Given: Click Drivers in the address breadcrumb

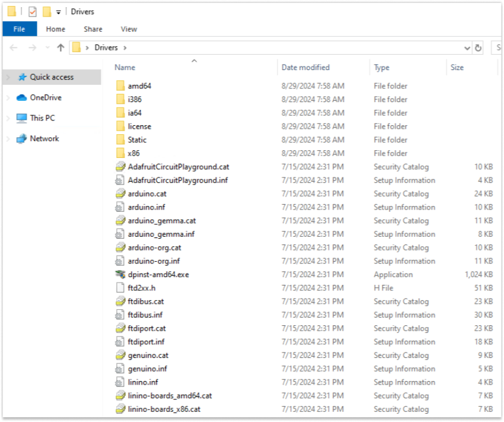Looking at the screenshot, I should click(106, 47).
